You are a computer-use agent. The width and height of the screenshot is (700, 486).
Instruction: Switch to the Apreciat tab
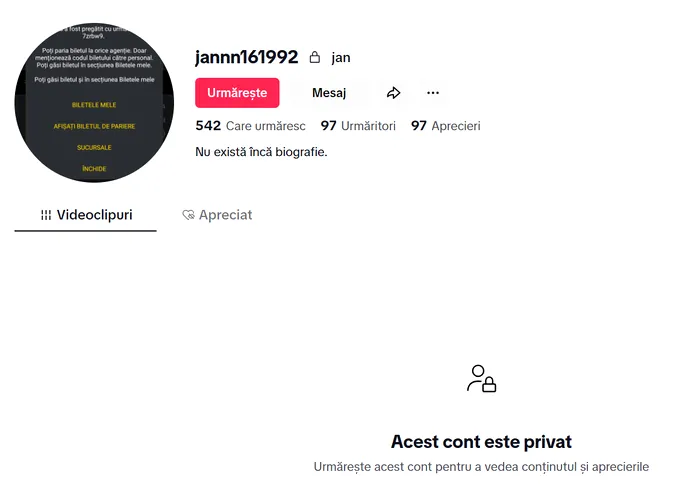[217, 215]
